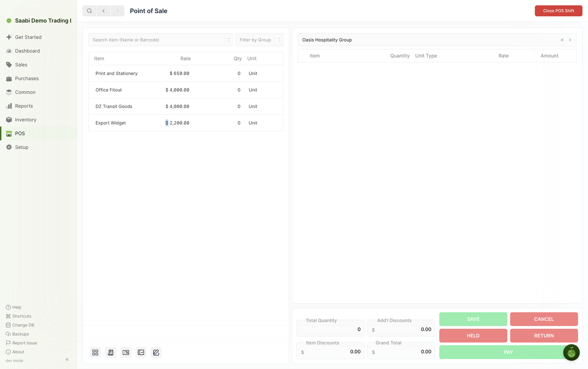Click the green mascot avatar icon
The image size is (588, 369).
pyautogui.click(x=571, y=352)
